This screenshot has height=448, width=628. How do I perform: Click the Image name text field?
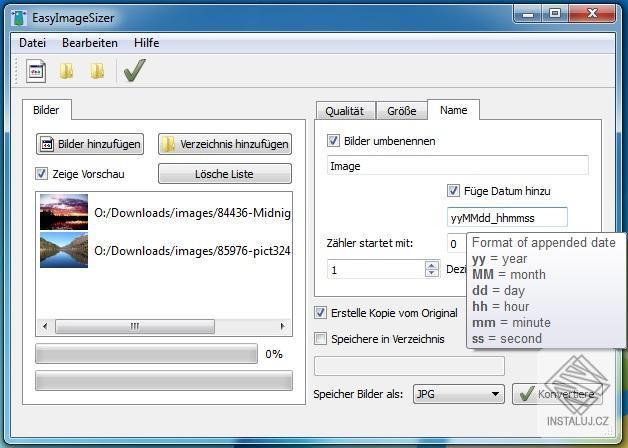point(458,165)
